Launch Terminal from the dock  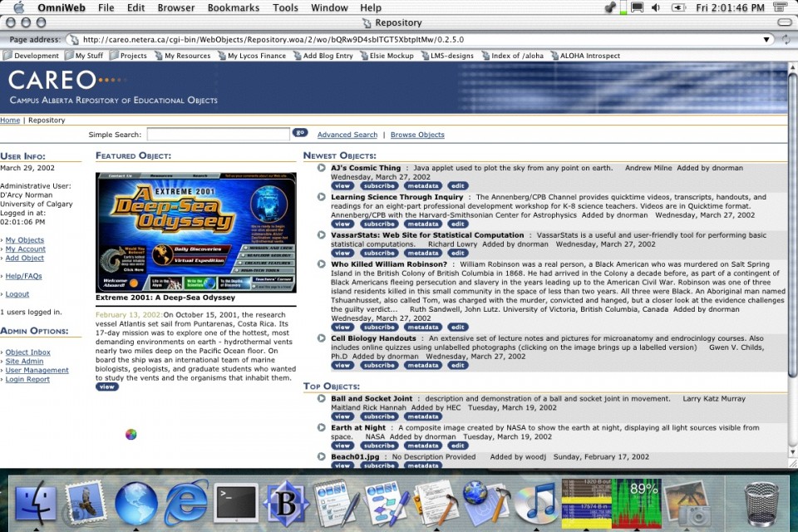(x=235, y=504)
